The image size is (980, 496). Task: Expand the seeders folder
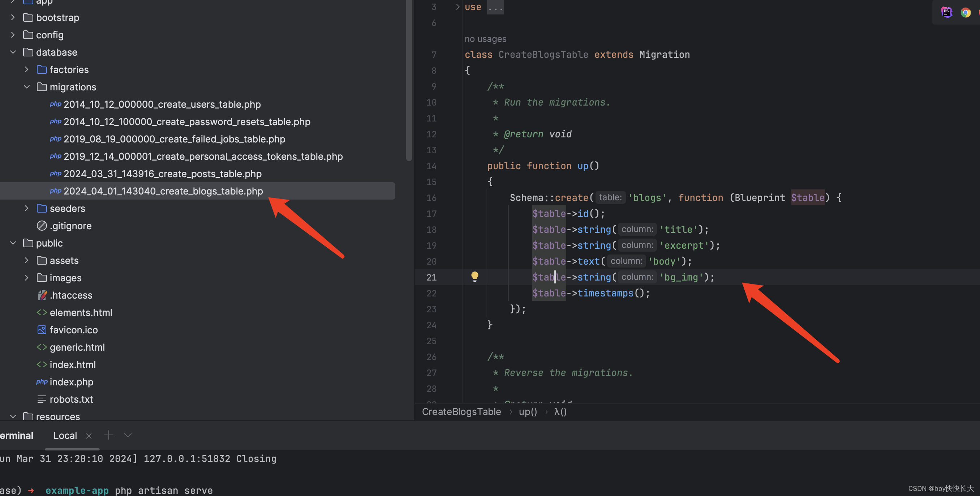point(27,208)
